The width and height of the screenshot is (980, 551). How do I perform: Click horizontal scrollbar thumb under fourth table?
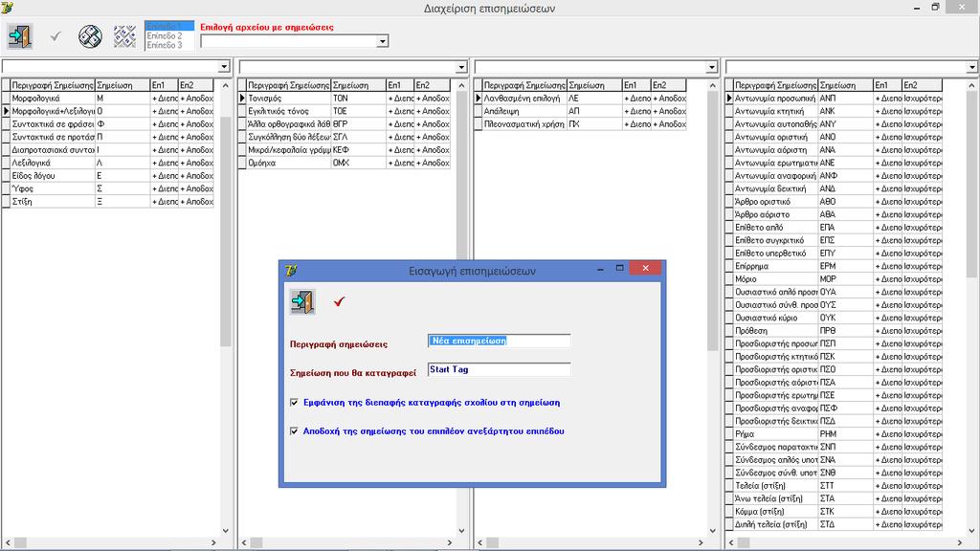743,543
